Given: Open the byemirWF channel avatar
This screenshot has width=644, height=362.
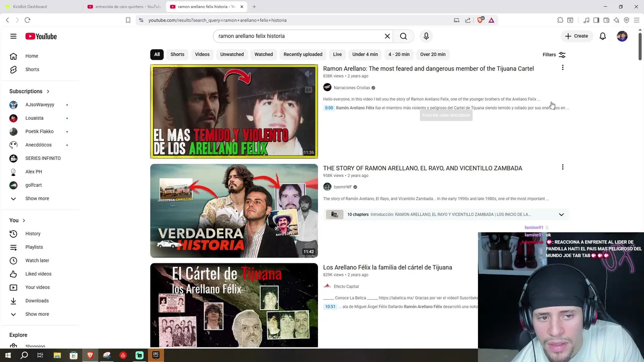Looking at the screenshot, I should click(327, 187).
